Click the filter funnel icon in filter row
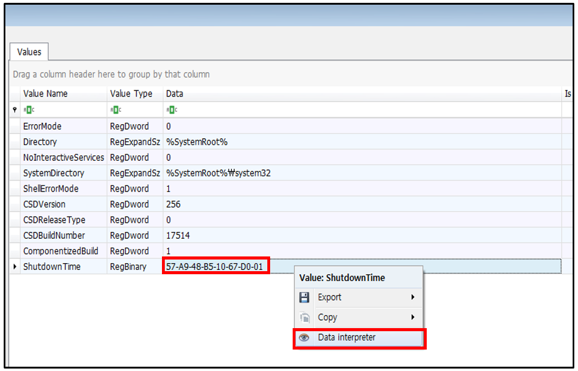 click(15, 110)
